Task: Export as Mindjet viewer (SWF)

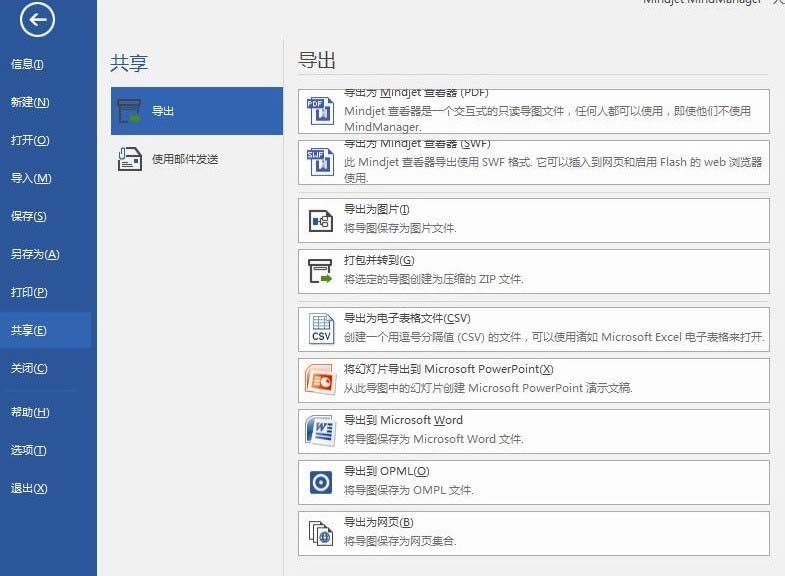Action: click(x=534, y=162)
